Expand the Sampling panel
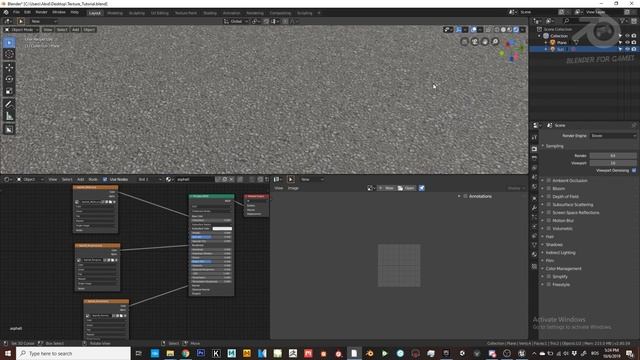640x360 pixels. point(554,146)
